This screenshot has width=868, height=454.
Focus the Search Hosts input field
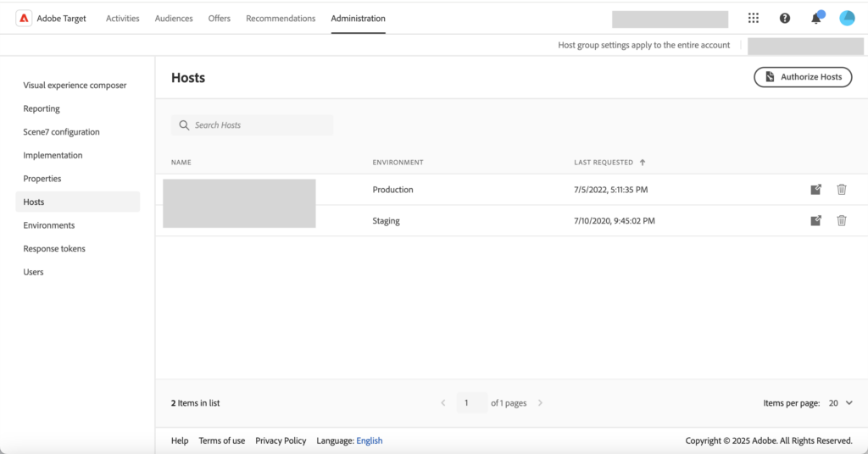[x=252, y=125]
